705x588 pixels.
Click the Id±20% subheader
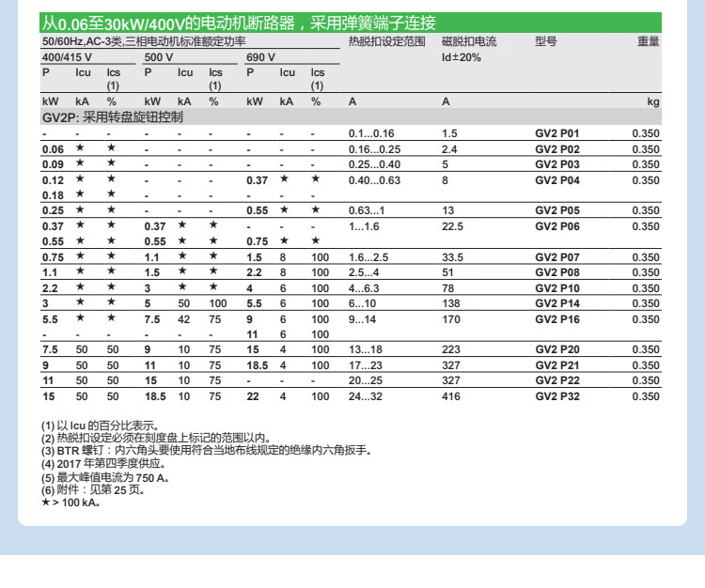point(461,57)
